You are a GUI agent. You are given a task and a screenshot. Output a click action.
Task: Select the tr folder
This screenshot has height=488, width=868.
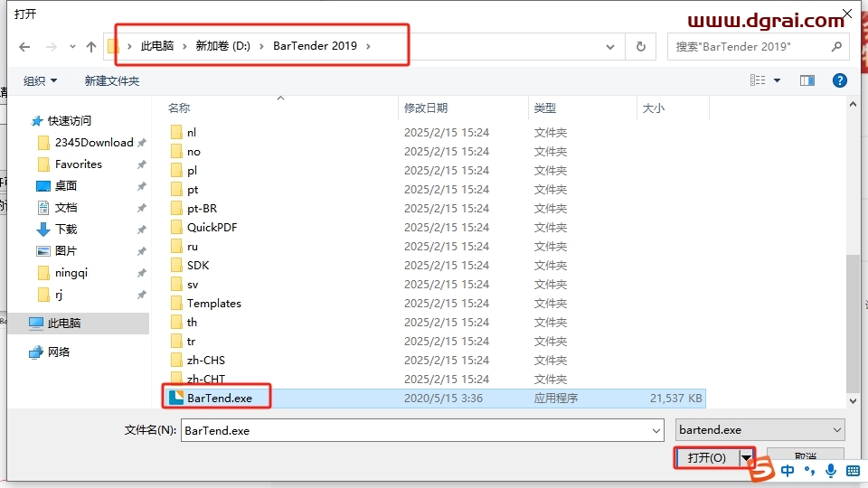(x=191, y=342)
